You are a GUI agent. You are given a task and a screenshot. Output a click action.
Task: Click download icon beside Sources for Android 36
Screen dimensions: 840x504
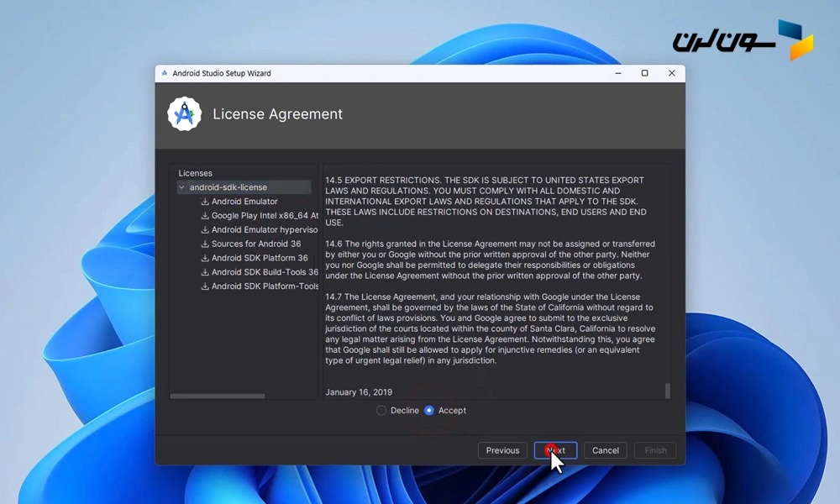205,244
